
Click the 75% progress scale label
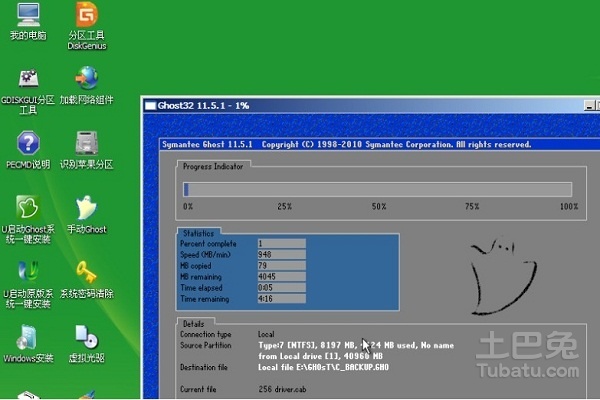[472, 207]
